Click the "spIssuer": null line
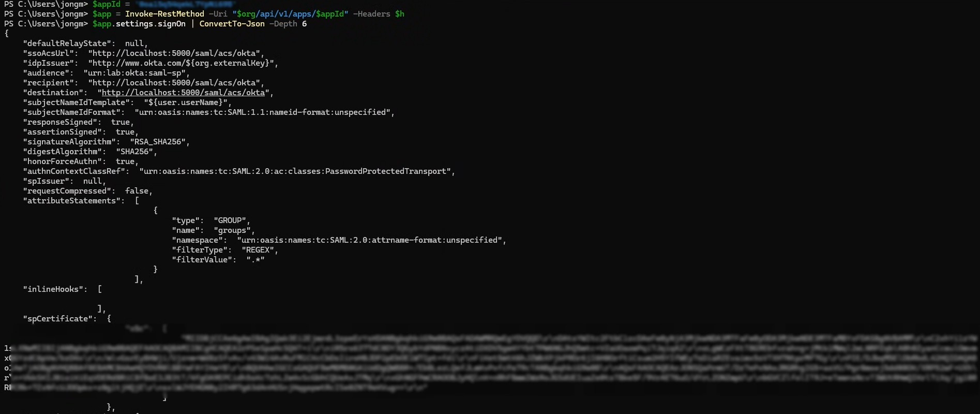 [x=65, y=181]
